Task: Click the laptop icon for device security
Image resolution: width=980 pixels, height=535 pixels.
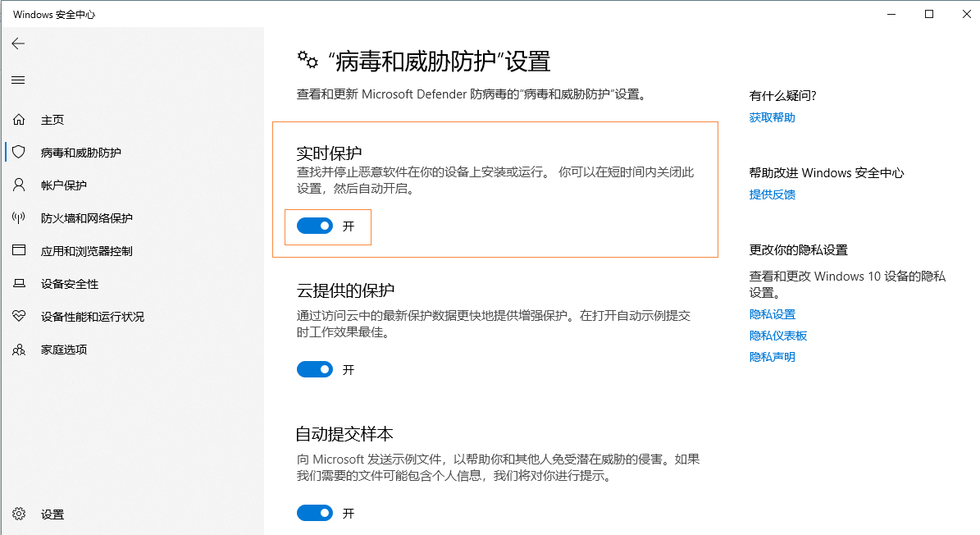Action: (19, 283)
